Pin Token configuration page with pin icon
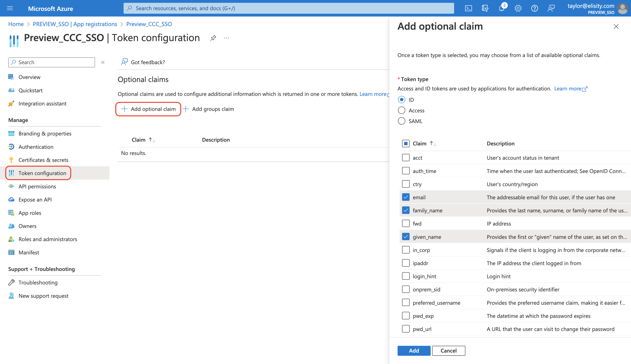The image size is (631, 364). [x=213, y=38]
